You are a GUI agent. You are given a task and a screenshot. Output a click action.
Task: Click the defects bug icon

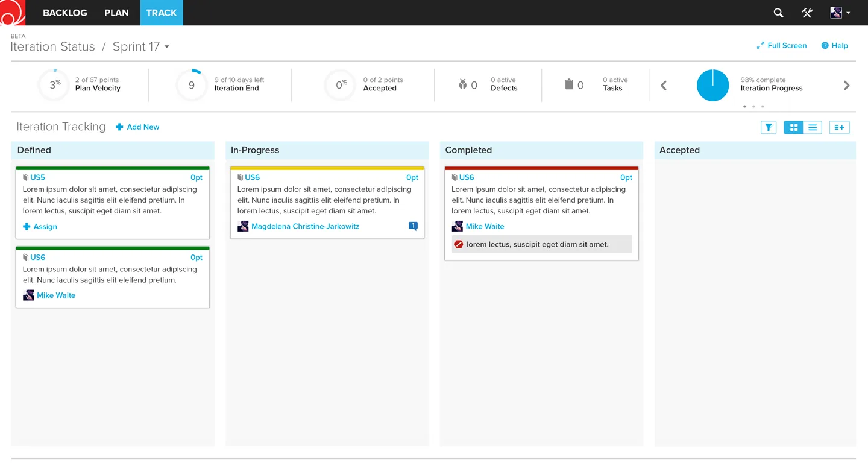(x=462, y=84)
